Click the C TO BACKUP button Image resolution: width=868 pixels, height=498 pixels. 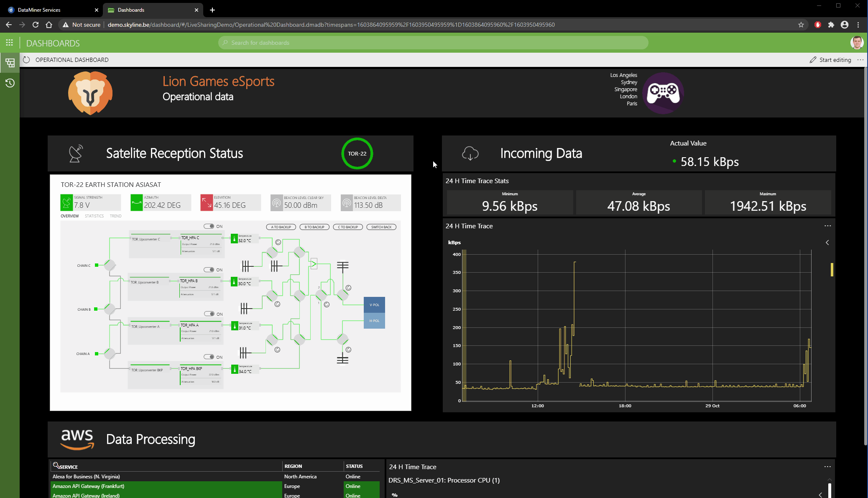click(348, 227)
